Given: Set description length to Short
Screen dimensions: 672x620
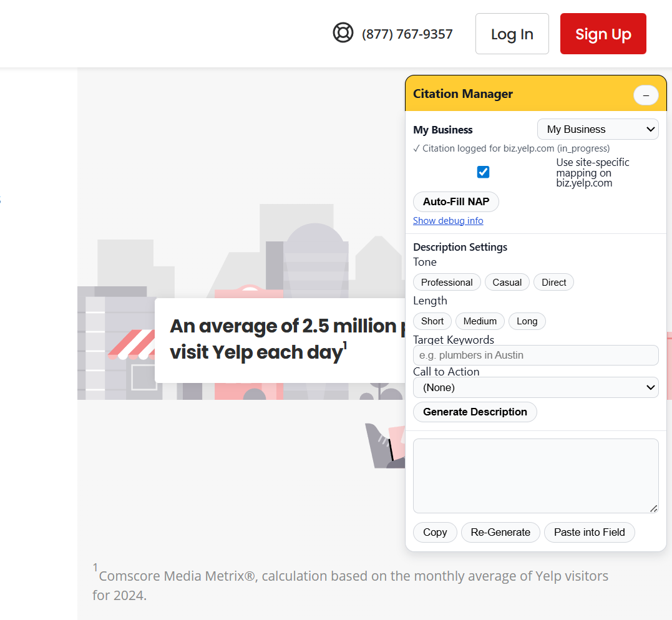Looking at the screenshot, I should pyautogui.click(x=432, y=321).
